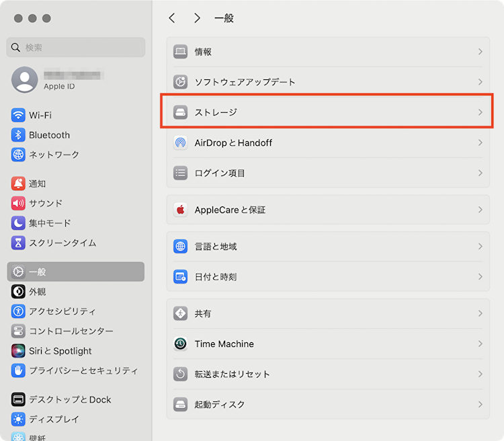Image resolution: width=504 pixels, height=441 pixels.
Task: Click the プライバシーとセキュリティ sidebar label
Action: (x=83, y=370)
